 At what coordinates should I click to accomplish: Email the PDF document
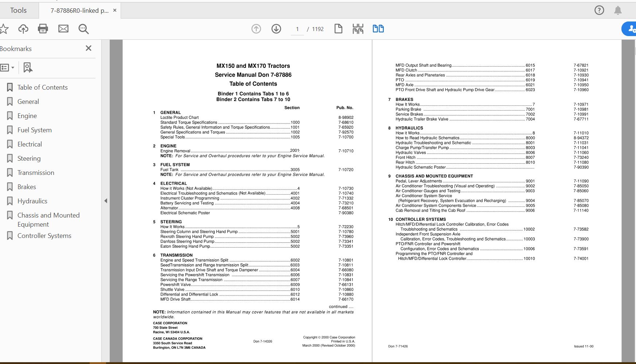(63, 29)
